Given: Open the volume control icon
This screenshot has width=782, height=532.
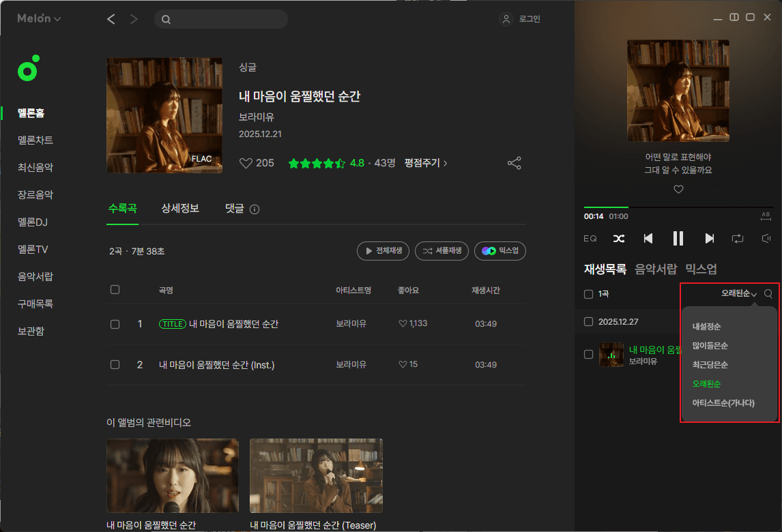Looking at the screenshot, I should coord(765,239).
